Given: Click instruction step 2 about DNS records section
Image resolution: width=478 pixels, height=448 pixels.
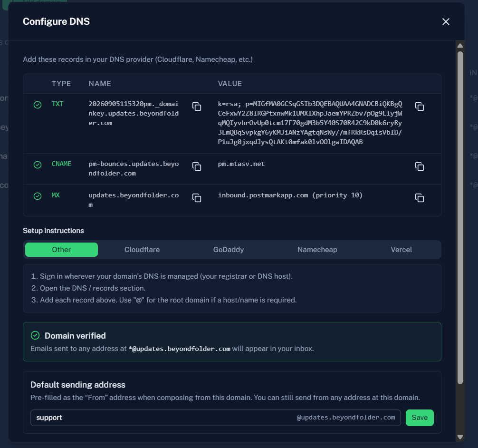Looking at the screenshot, I should pos(88,288).
